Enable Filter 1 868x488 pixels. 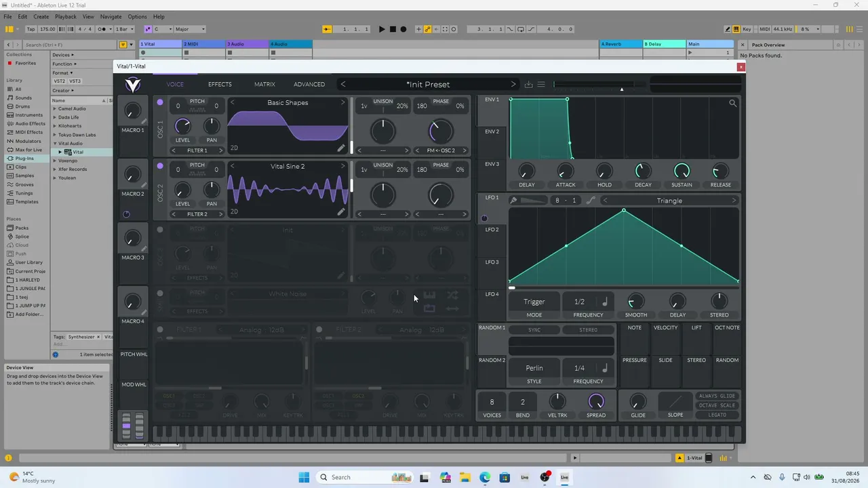(160, 330)
